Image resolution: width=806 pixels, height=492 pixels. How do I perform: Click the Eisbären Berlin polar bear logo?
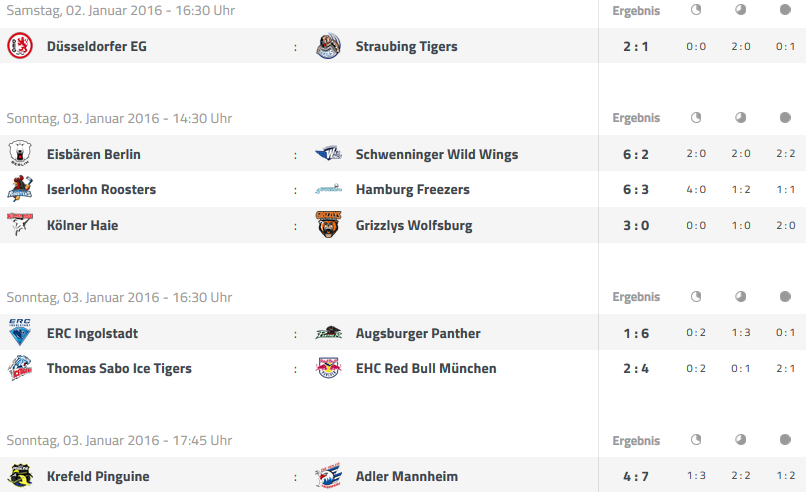click(20, 153)
